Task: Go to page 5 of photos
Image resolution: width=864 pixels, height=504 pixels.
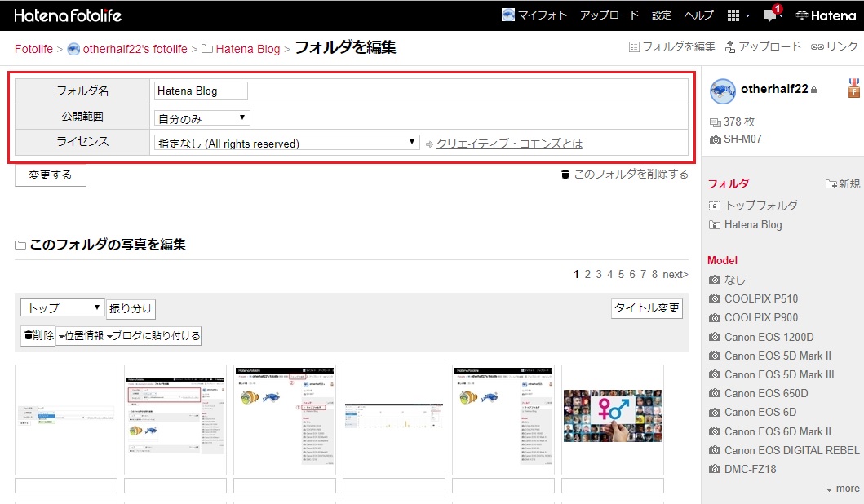Action: coord(621,274)
